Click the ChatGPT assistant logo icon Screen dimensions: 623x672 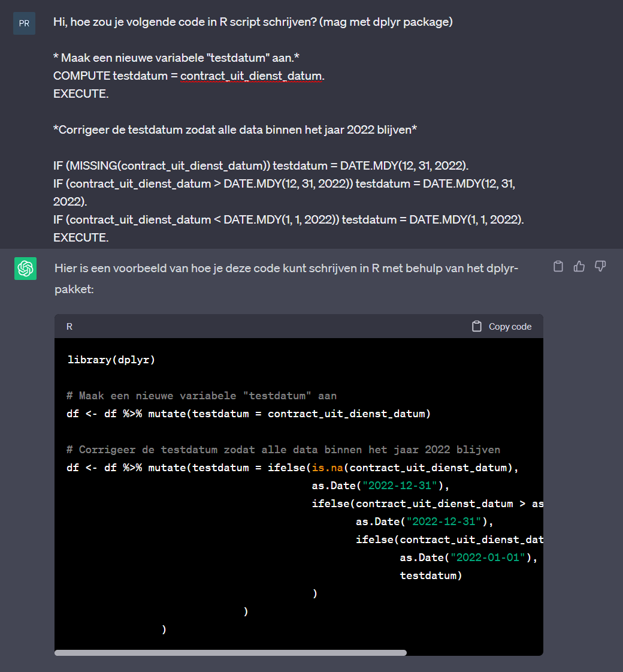coord(25,269)
